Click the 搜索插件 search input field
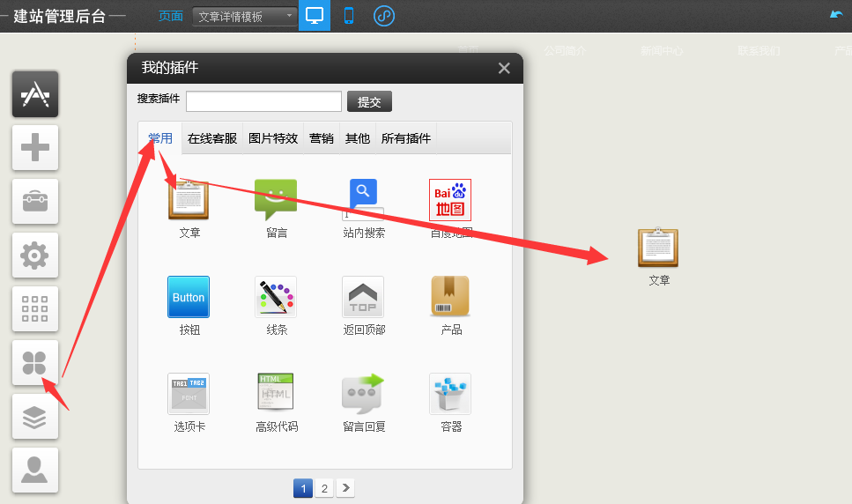 click(263, 101)
